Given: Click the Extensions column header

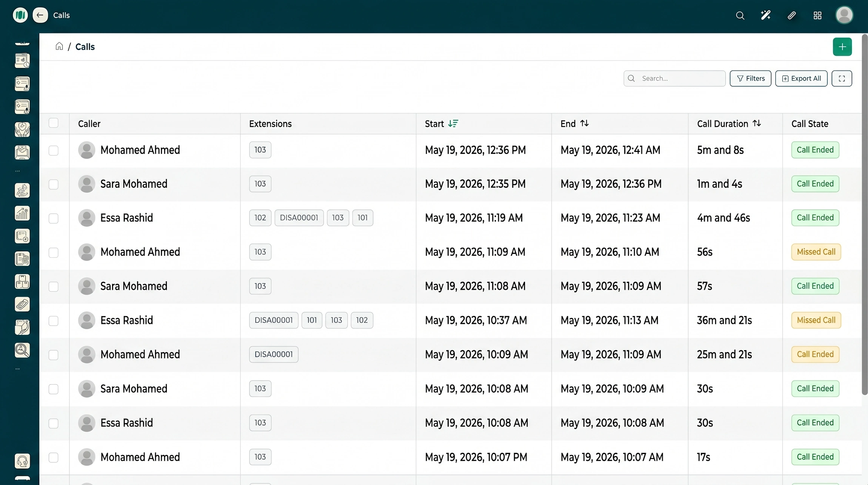Looking at the screenshot, I should coord(270,124).
